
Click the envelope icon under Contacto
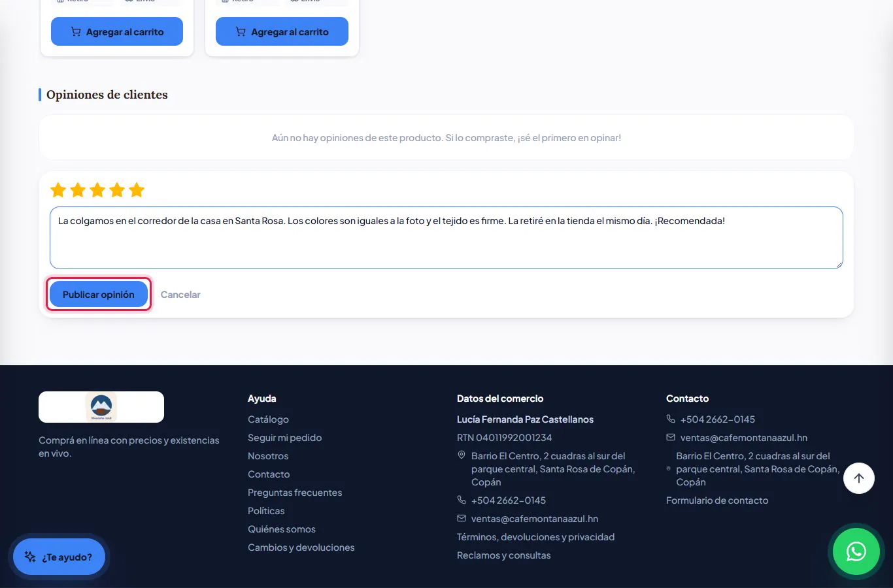(671, 437)
